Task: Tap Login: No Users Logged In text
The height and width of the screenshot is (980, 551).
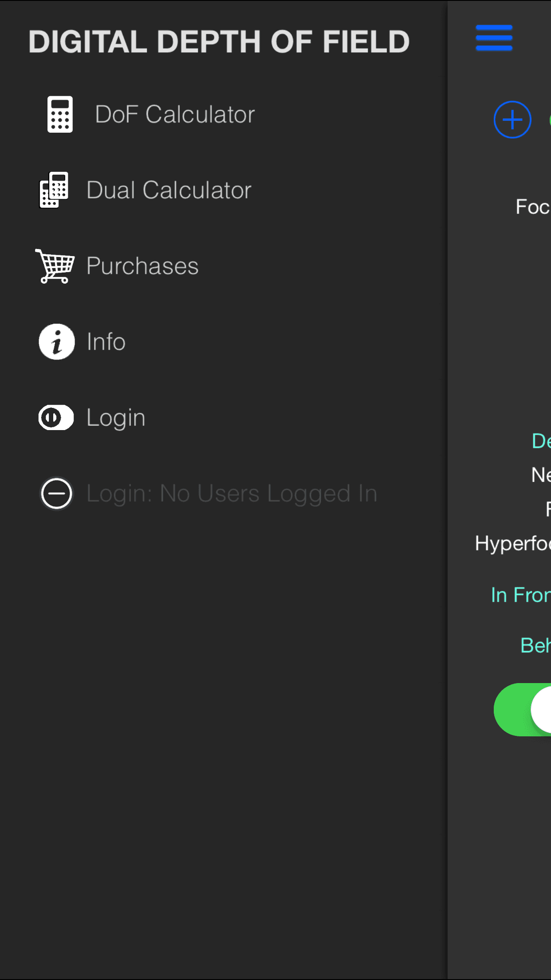Action: point(232,494)
